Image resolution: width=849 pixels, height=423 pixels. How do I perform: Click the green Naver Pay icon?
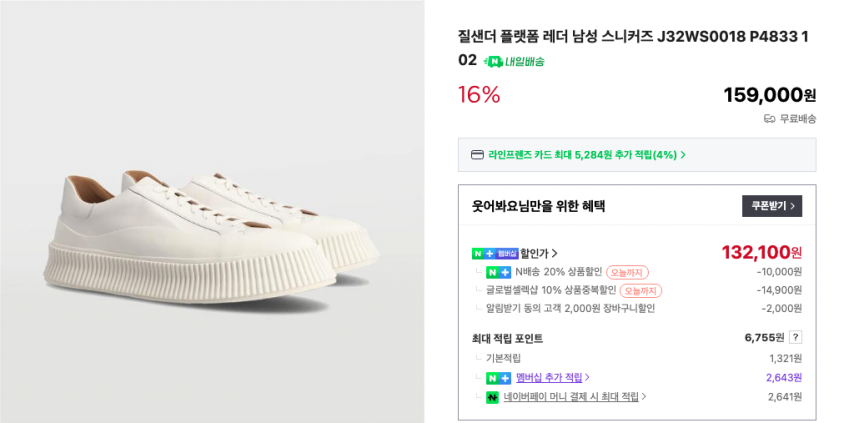492,397
